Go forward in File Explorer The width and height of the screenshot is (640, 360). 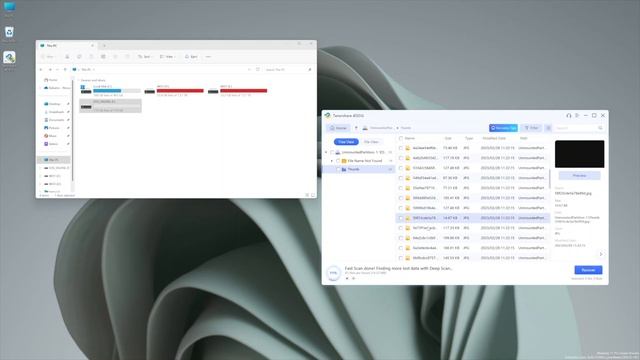tap(50, 70)
